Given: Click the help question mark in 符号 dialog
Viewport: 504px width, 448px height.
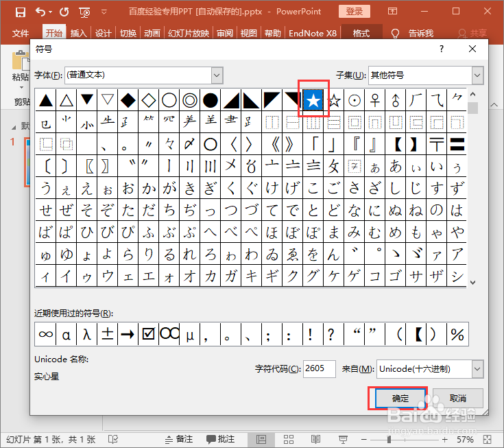Looking at the screenshot, I should coord(442,49).
